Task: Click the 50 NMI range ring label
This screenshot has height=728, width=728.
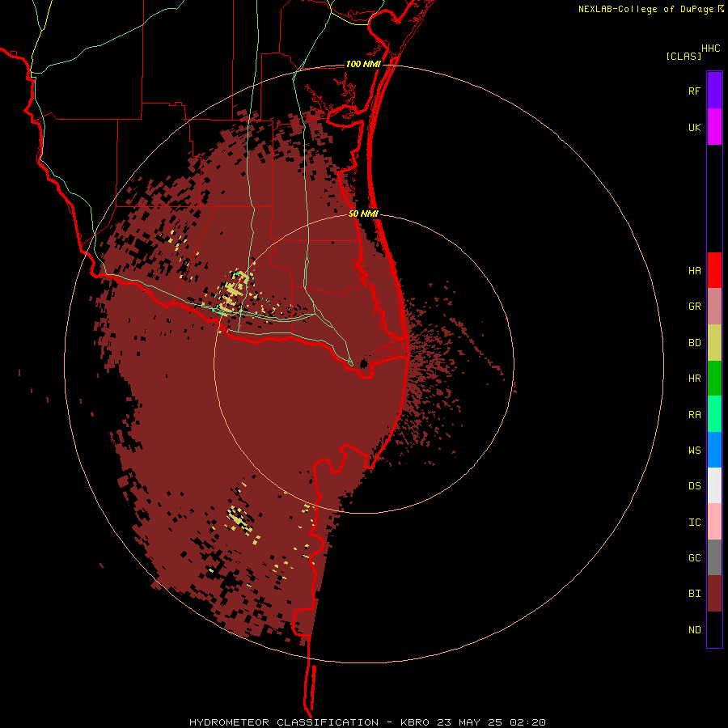Action: [363, 214]
